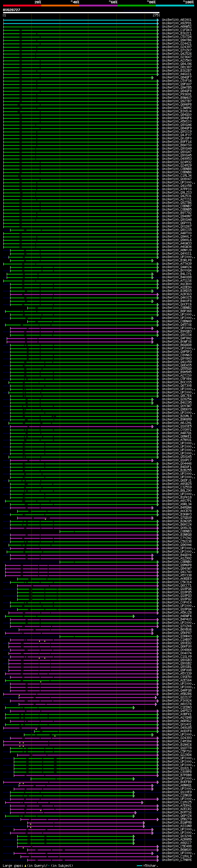The height and width of the screenshot is (868, 197).
Task: Select hit label UniRef100_B7PDB8
Action: coord(176,775)
